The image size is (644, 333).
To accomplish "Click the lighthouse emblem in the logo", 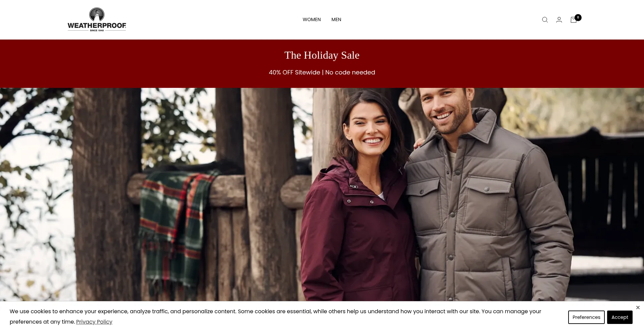I will pyautogui.click(x=97, y=14).
